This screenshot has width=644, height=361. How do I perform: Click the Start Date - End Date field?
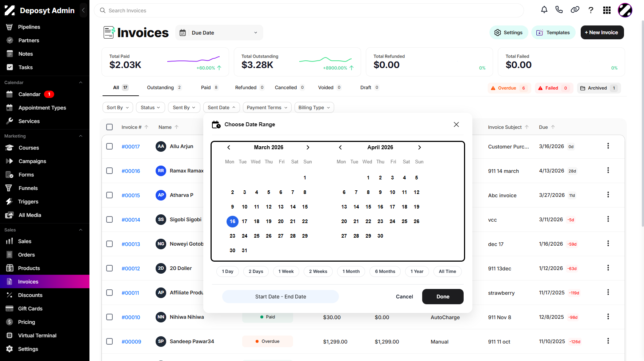281,297
